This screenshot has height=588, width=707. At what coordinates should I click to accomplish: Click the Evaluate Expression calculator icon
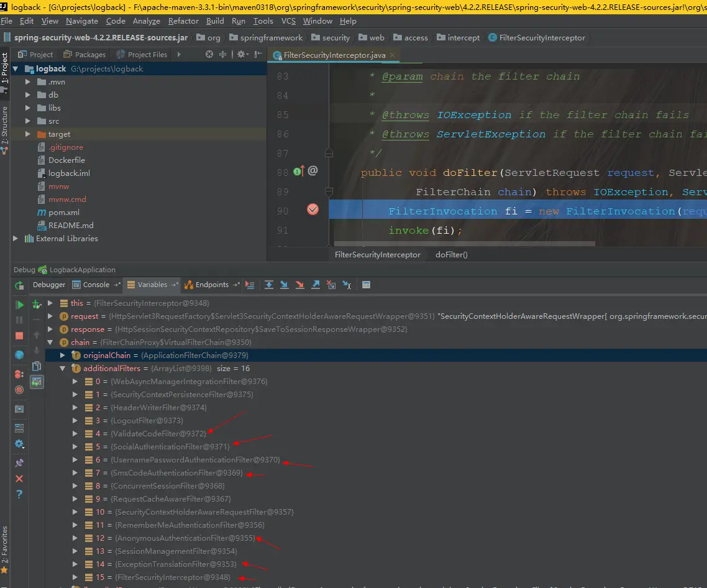[x=366, y=285]
